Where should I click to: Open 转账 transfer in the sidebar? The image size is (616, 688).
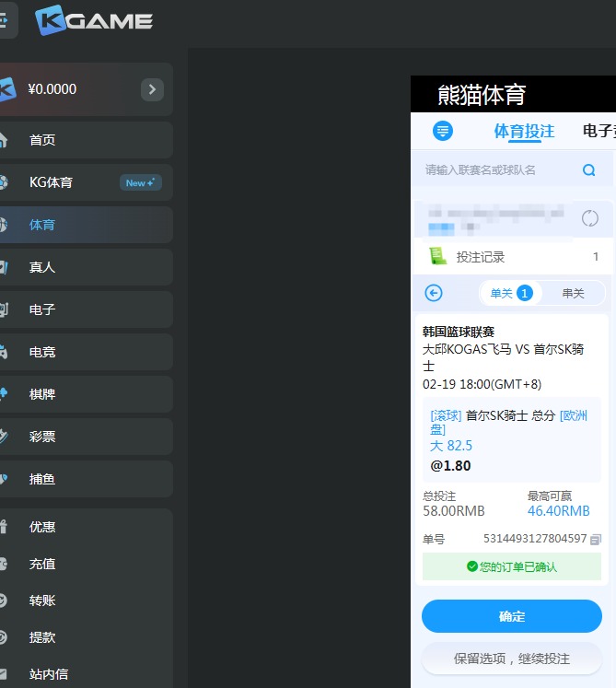(86, 601)
